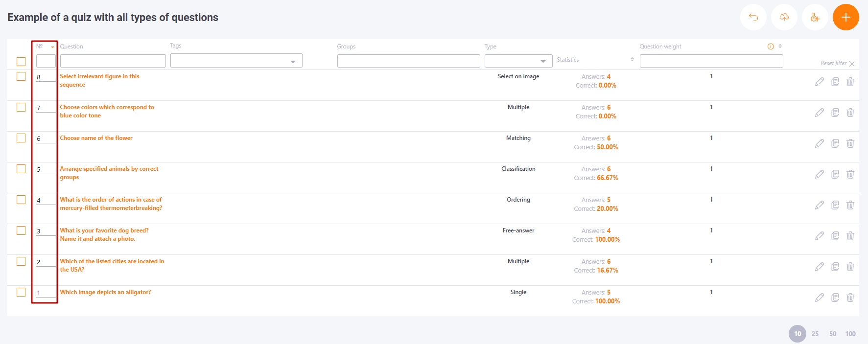Sort by the № column arrow
868x344 pixels.
(52, 47)
